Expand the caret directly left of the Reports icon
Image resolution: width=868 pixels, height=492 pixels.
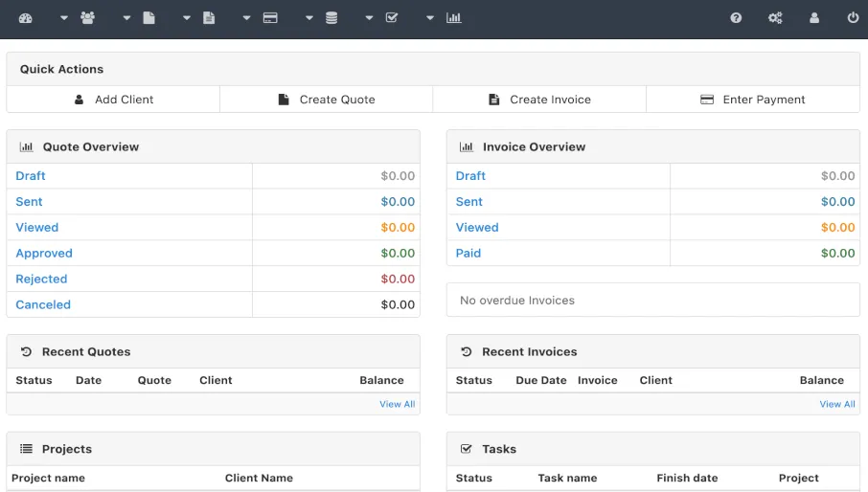click(x=430, y=18)
